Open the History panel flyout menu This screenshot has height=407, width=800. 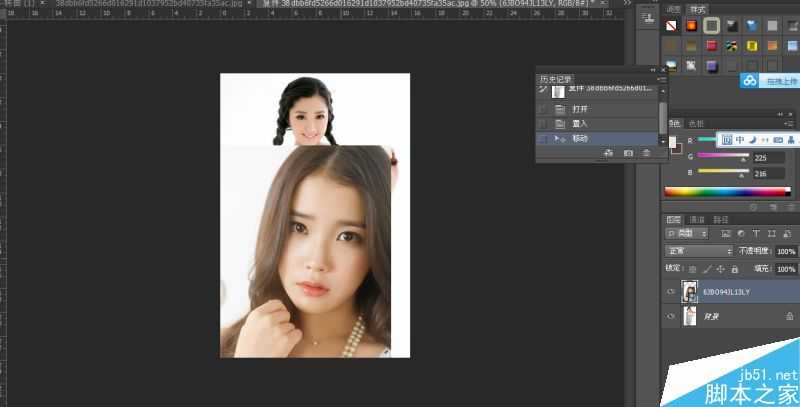(x=660, y=79)
